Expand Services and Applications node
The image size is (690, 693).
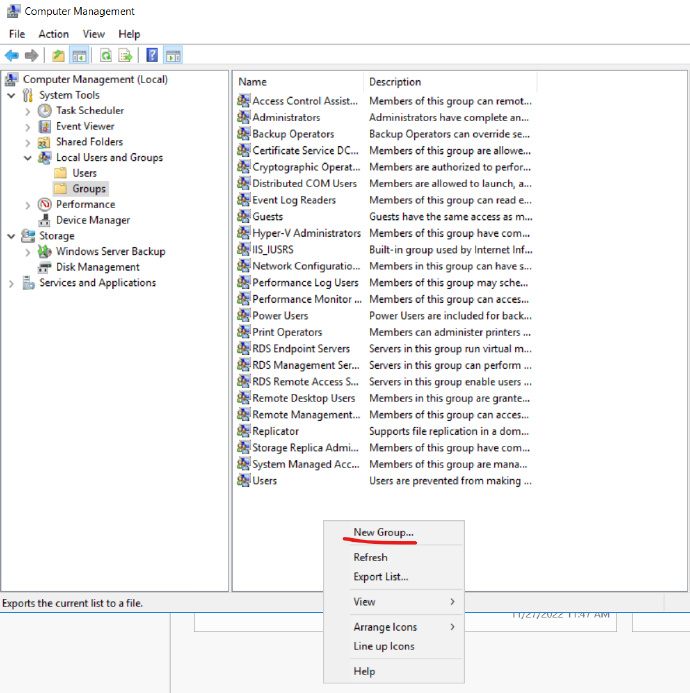[11, 284]
